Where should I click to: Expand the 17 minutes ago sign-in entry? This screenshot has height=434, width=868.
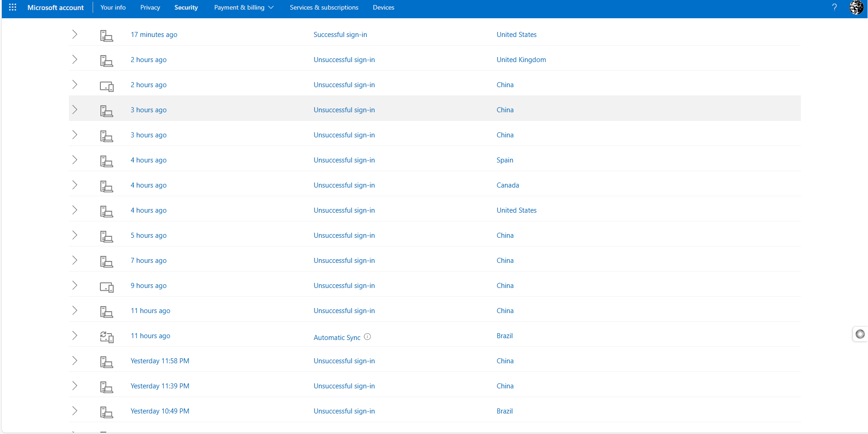point(75,34)
